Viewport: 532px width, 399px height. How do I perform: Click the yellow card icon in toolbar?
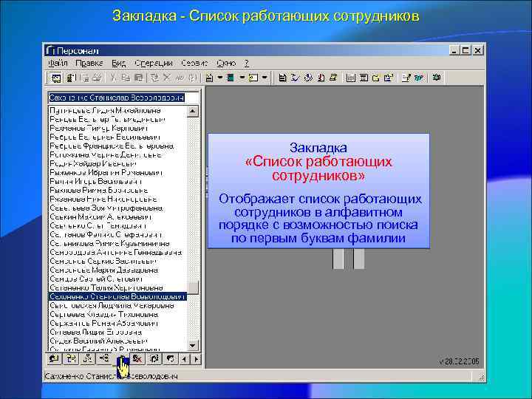(253, 78)
